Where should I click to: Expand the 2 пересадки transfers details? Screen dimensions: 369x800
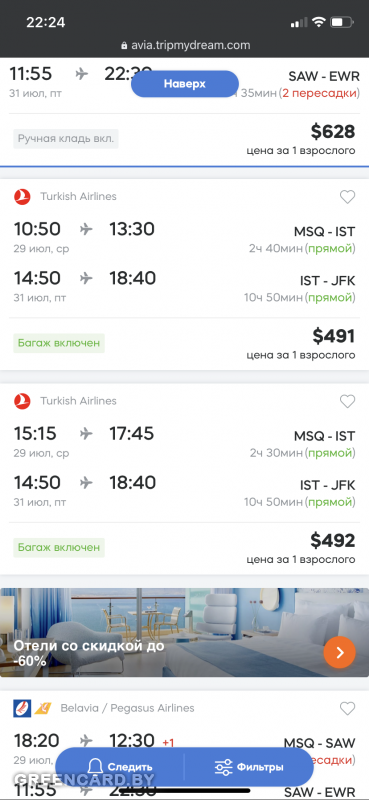pos(319,93)
